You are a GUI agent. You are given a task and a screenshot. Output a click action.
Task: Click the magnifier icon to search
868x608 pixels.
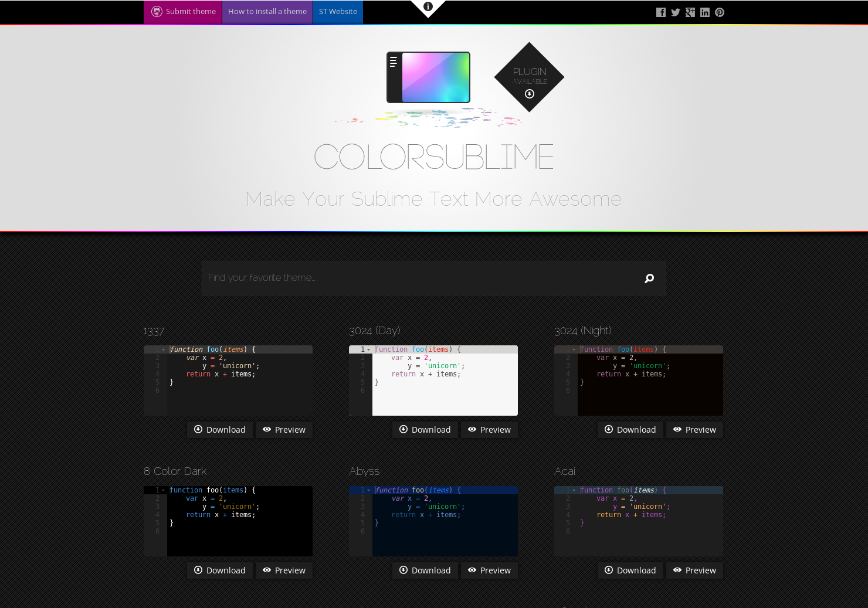point(649,278)
